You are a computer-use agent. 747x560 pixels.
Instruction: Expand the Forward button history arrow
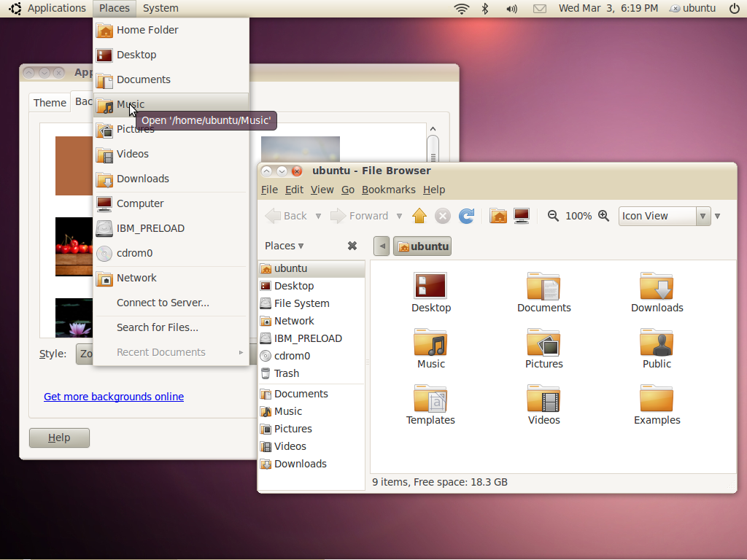pyautogui.click(x=400, y=216)
